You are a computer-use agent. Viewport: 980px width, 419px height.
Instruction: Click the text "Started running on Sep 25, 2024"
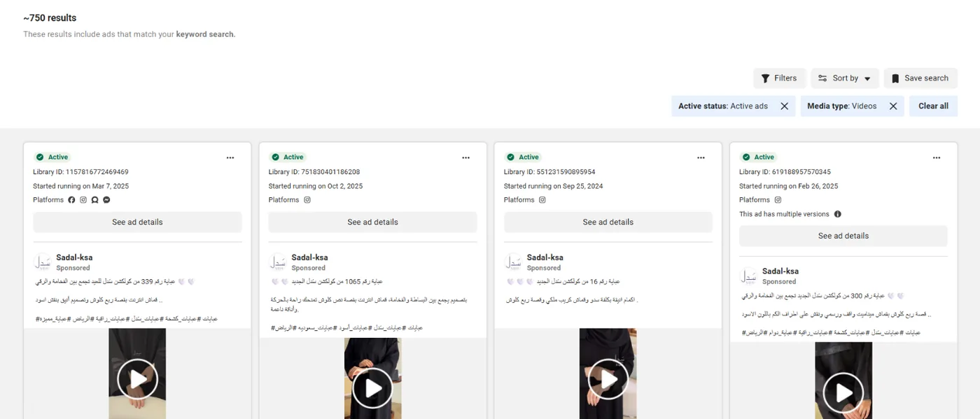(553, 186)
